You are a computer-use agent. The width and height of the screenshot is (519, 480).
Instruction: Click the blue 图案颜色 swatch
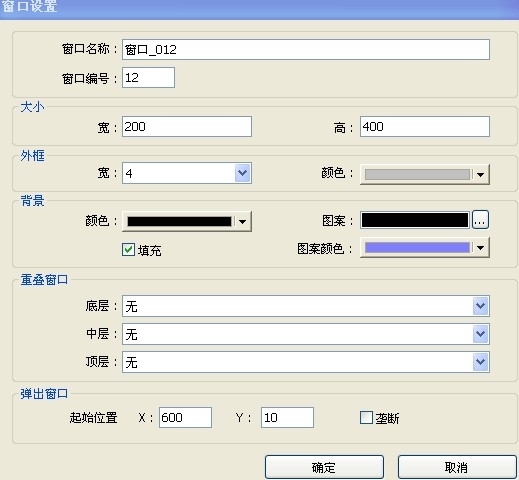[x=417, y=248]
